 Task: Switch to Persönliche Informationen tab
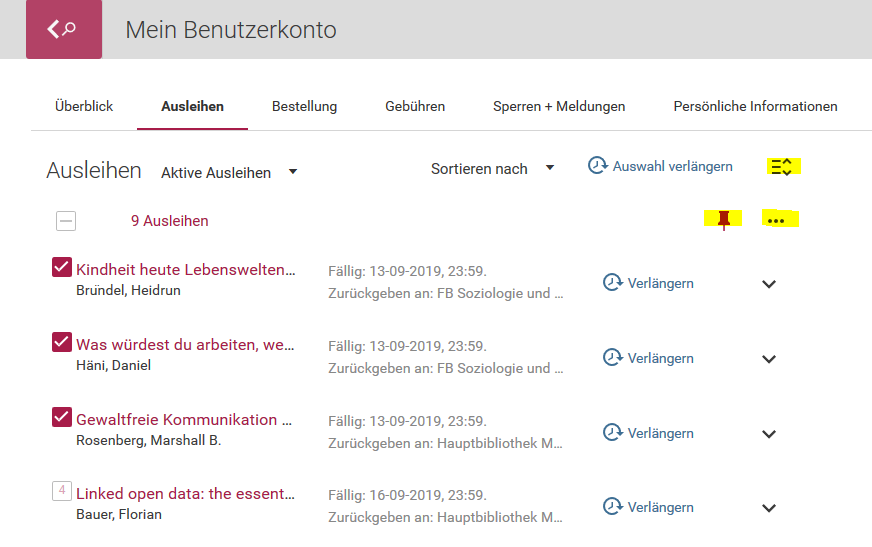pyautogui.click(x=755, y=106)
